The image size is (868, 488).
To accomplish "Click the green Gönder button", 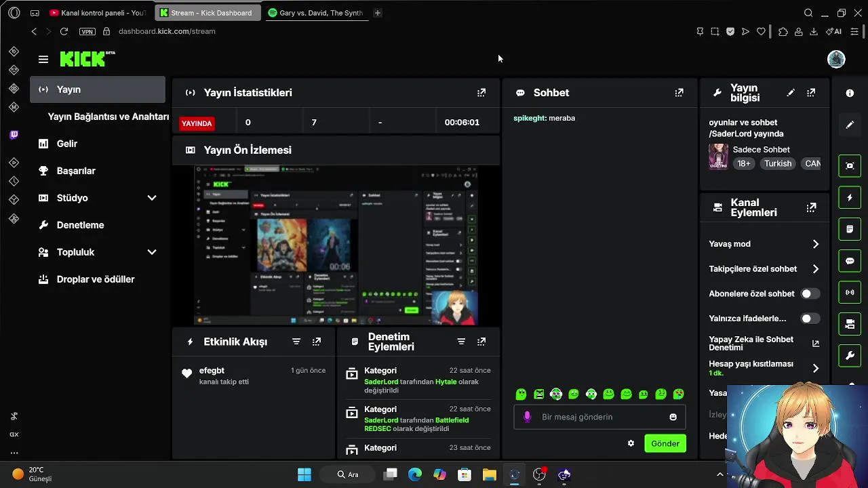I will point(665,443).
